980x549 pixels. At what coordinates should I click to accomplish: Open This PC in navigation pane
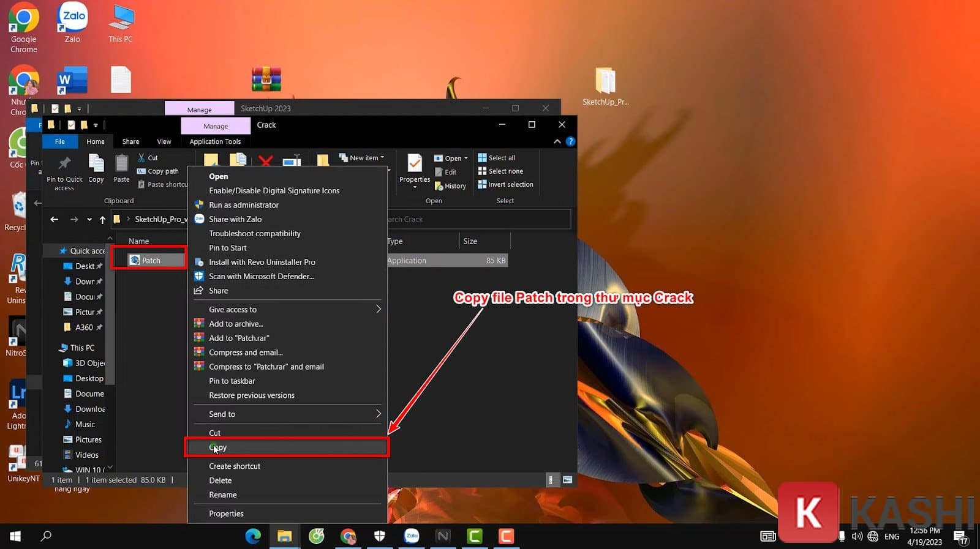coord(77,348)
